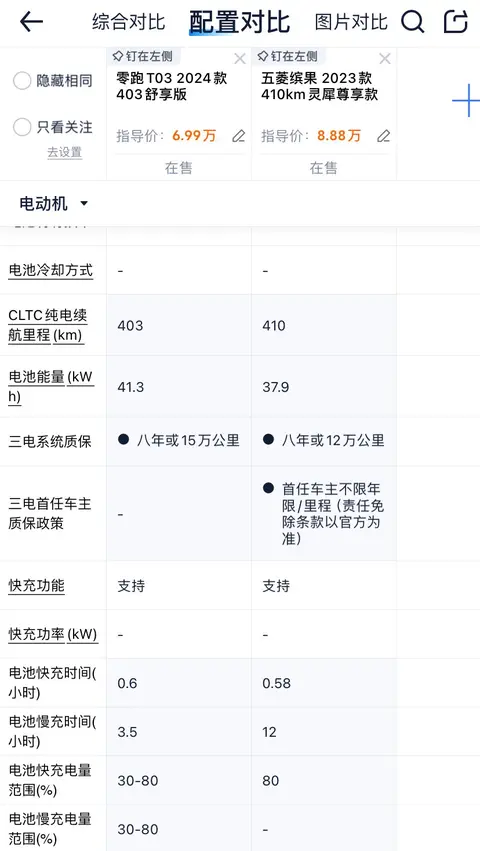Tap the 三电系统质保 value for 零跑 T03
This screenshot has width=480, height=851.
179,440
